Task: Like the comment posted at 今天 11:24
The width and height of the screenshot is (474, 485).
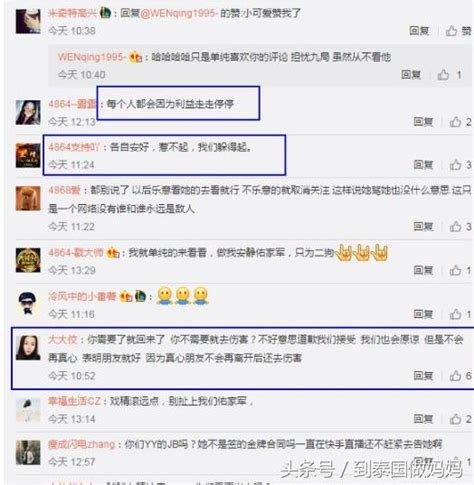Action: pos(460,165)
